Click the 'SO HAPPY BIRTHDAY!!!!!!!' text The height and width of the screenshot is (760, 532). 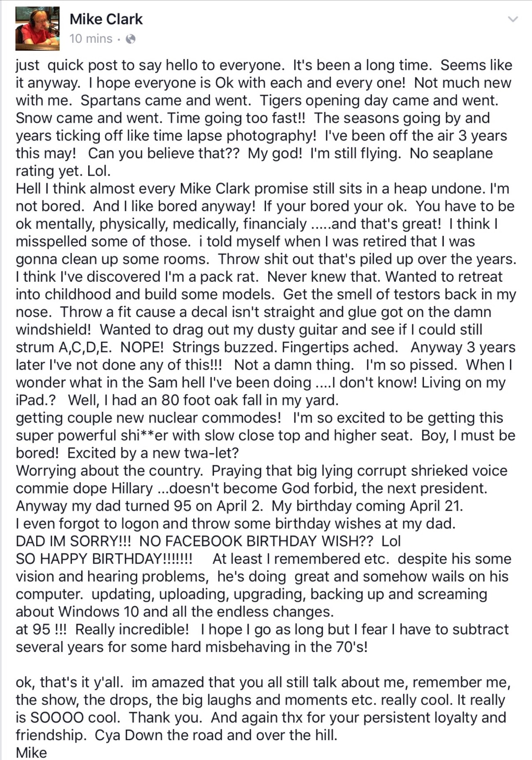[104, 558]
